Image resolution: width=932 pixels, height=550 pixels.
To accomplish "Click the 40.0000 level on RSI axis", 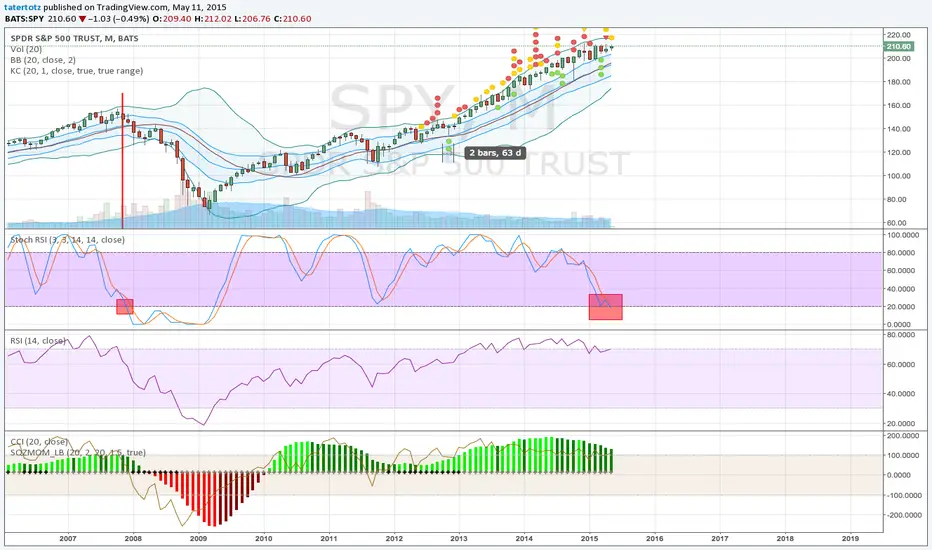I will (x=900, y=394).
